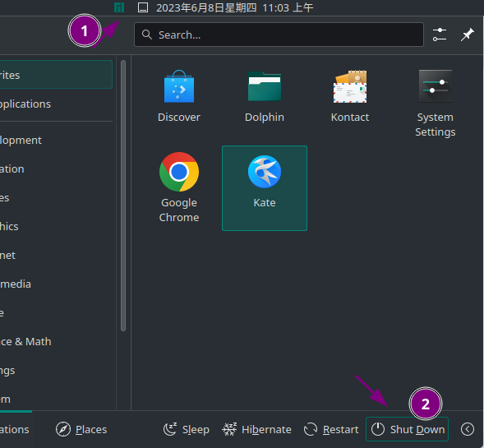Expand more session actions with the chevron button

(468, 429)
